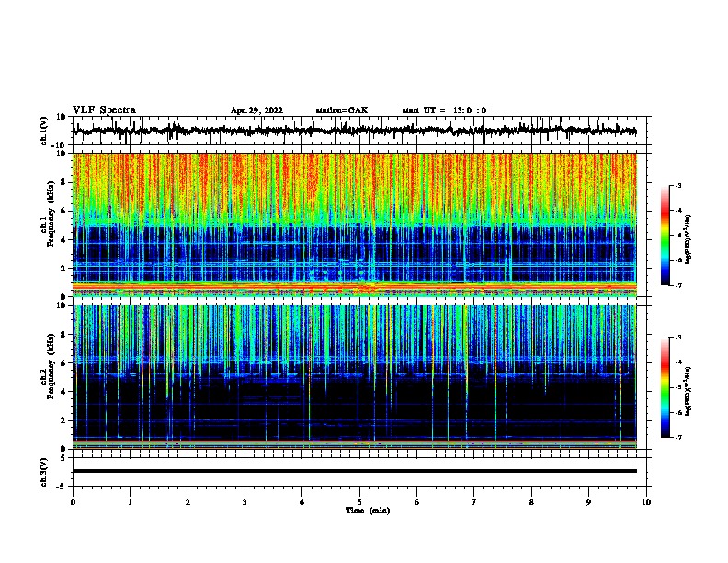This screenshot has height=563, width=728.
Task: Click the "2" kHz tick of ch.1 spectrogram
Action: (x=64, y=269)
